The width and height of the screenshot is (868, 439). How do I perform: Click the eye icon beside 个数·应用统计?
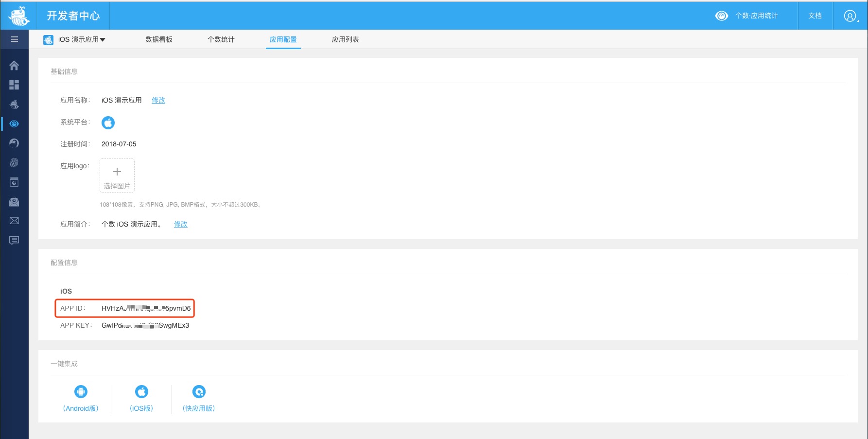point(722,16)
